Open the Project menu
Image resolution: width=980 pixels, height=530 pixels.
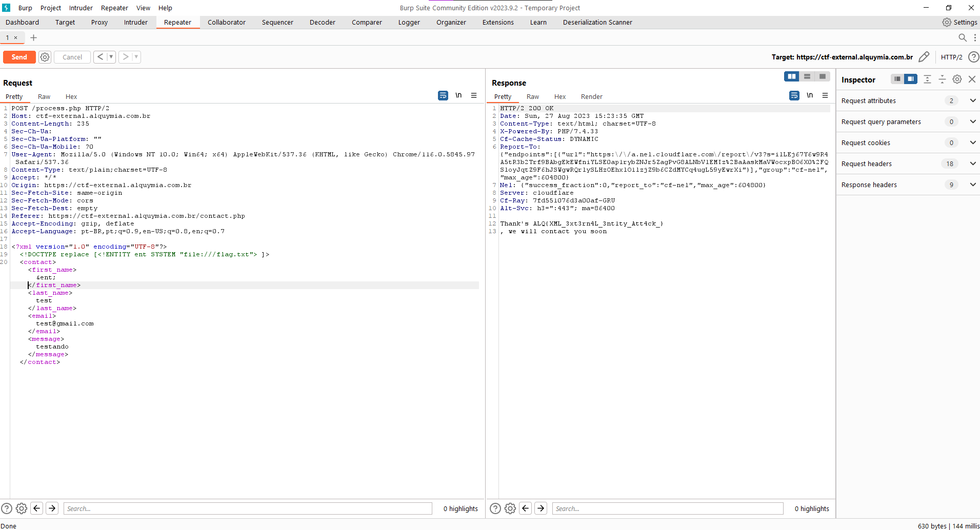(x=51, y=8)
